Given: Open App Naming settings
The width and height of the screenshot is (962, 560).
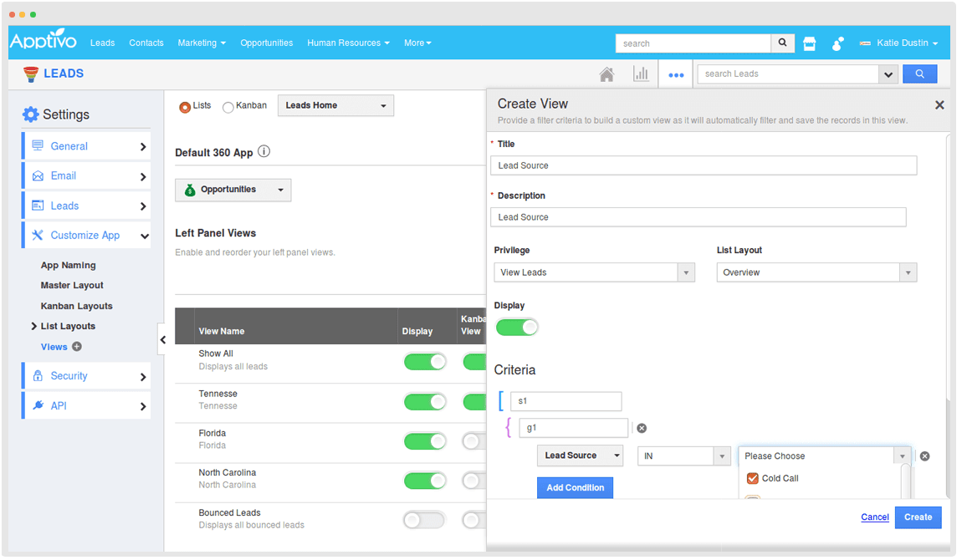Looking at the screenshot, I should [68, 265].
